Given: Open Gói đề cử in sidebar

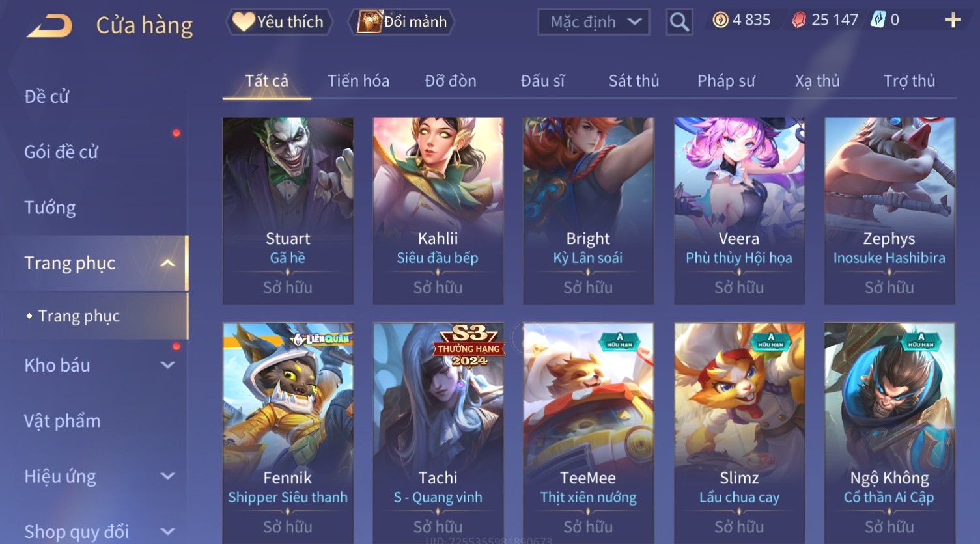Looking at the screenshot, I should point(61,152).
